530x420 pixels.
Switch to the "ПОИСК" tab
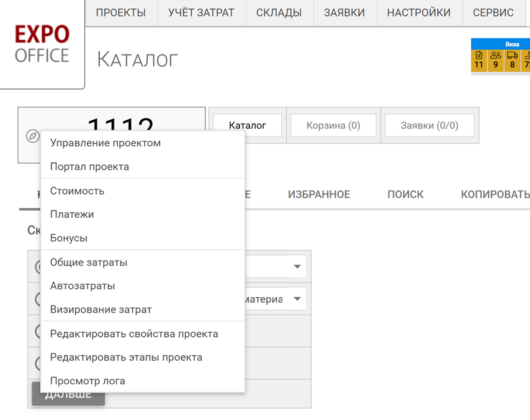[x=405, y=195]
